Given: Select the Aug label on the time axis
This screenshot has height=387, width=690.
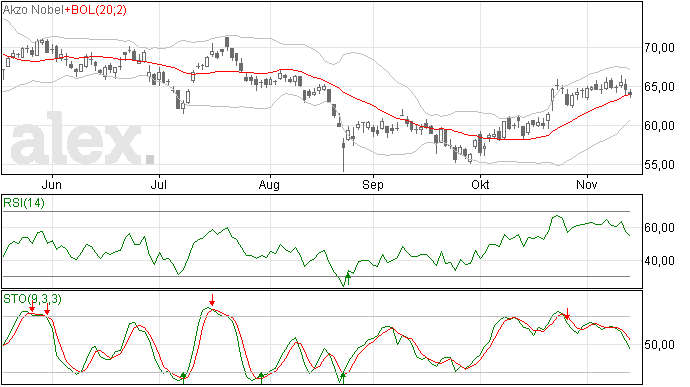Looking at the screenshot, I should 269,184.
